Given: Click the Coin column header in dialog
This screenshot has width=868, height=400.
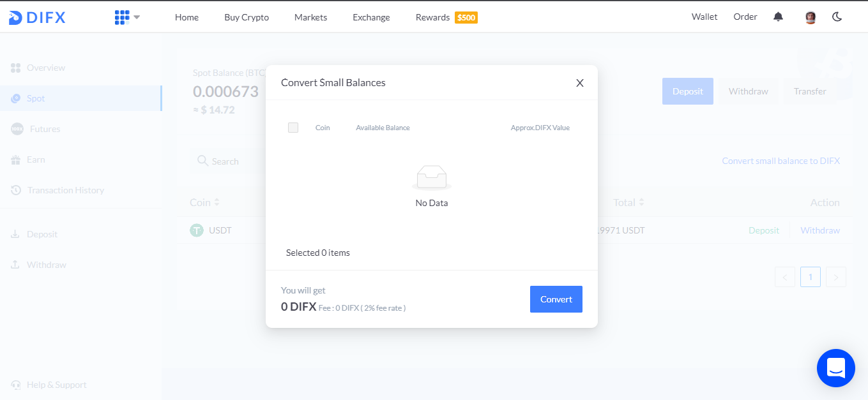Looking at the screenshot, I should [323, 128].
